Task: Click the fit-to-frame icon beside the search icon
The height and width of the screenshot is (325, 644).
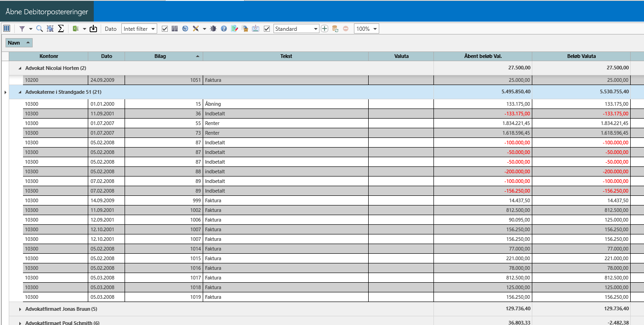Action: click(50, 29)
